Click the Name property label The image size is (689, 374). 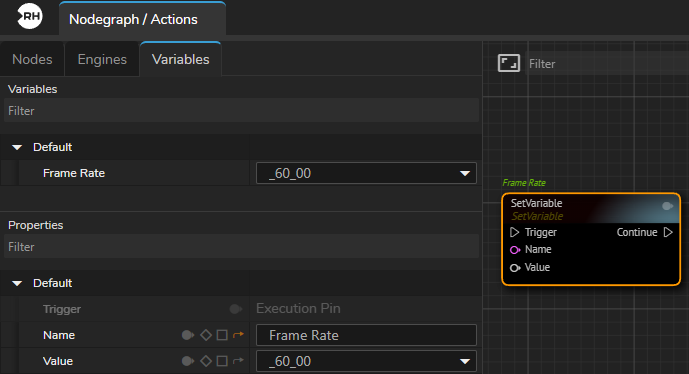tap(59, 335)
